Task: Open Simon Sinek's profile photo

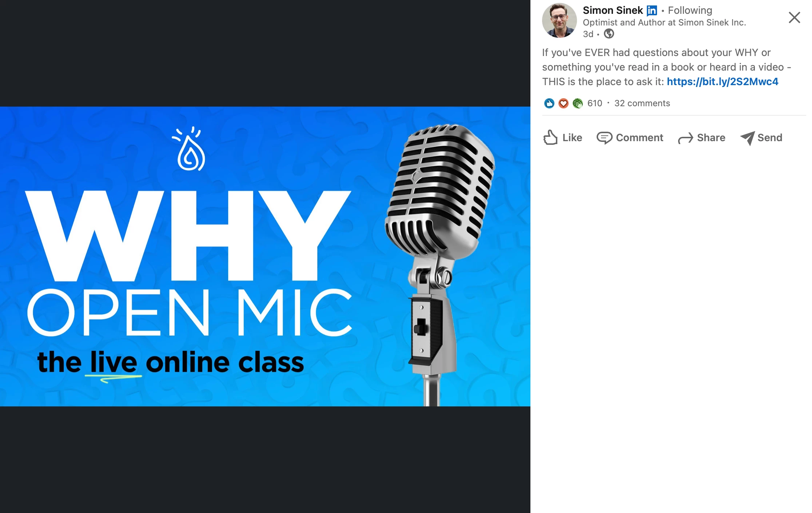Action: point(559,20)
